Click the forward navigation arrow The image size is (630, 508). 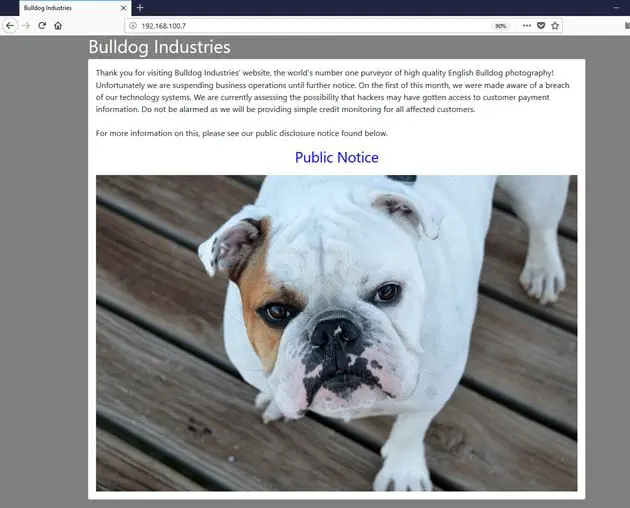tap(26, 26)
